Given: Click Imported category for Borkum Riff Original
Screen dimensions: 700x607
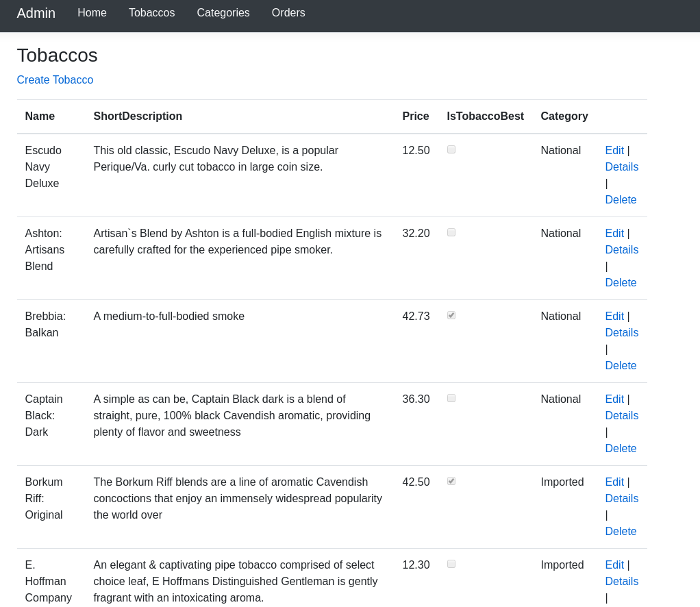Looking at the screenshot, I should [562, 482].
